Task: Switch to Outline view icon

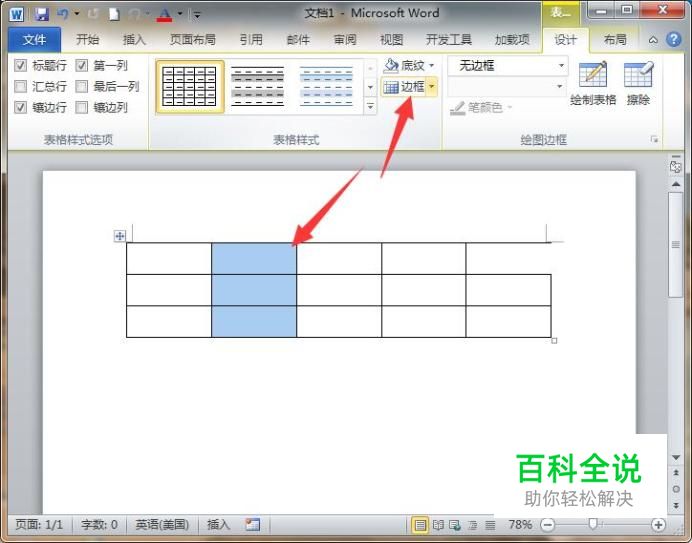Action: point(473,525)
